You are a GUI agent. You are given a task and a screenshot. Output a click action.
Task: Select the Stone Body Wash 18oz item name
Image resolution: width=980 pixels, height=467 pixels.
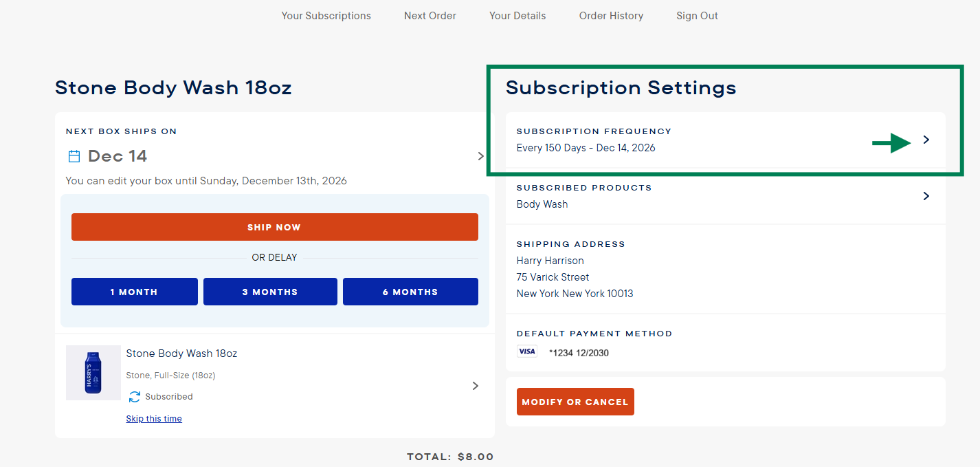click(181, 354)
